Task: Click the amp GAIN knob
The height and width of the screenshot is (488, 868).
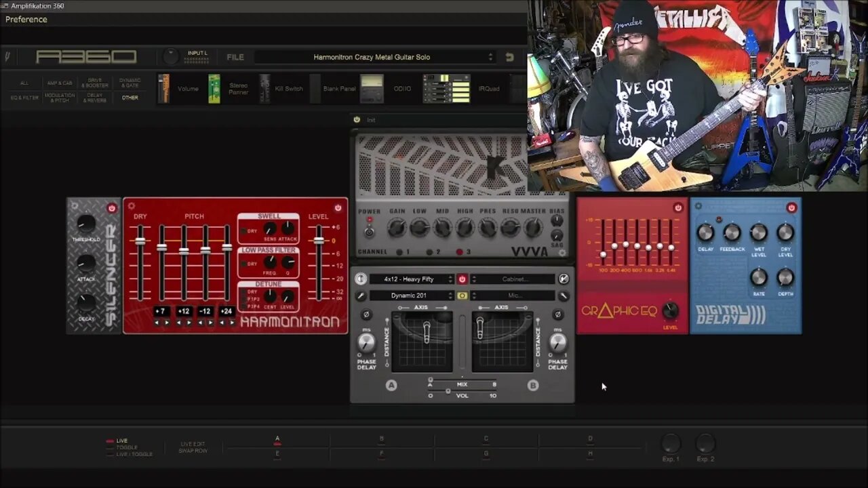Action: point(397,228)
